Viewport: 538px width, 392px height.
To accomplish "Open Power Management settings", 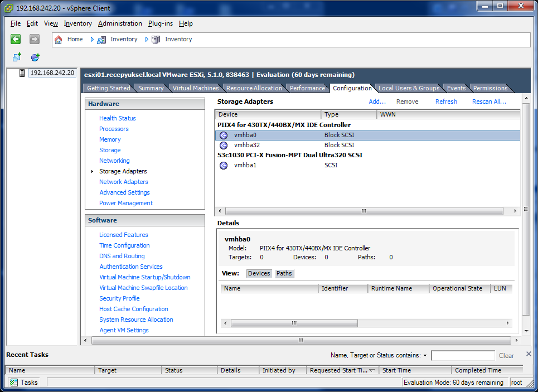I will click(126, 203).
